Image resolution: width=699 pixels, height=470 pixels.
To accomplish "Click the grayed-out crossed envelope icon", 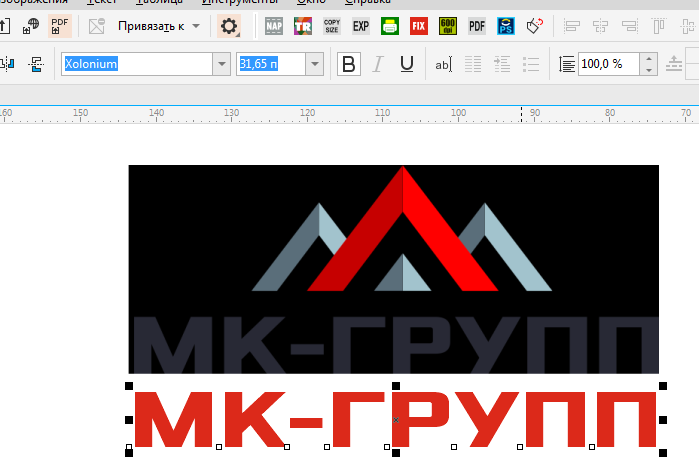I will [x=97, y=26].
